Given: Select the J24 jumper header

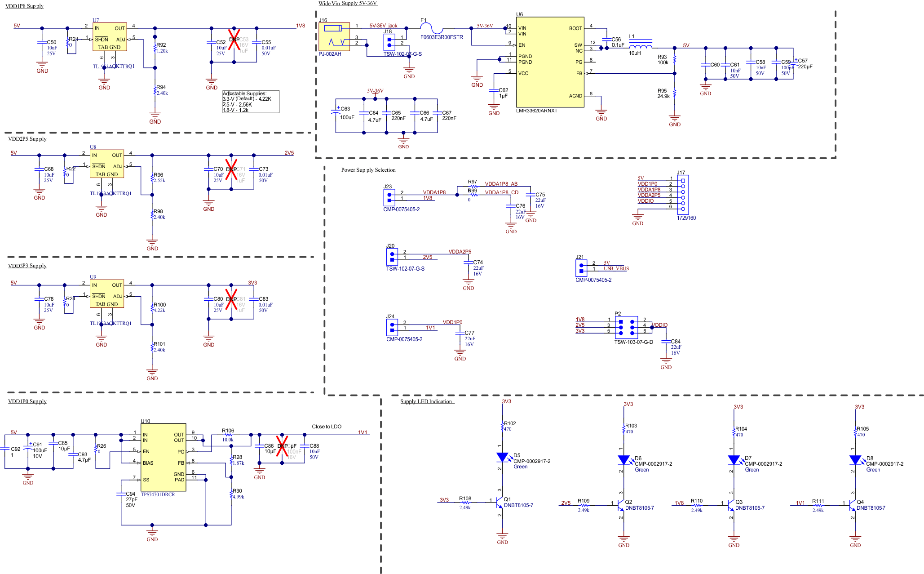Looking at the screenshot, I should (x=392, y=327).
